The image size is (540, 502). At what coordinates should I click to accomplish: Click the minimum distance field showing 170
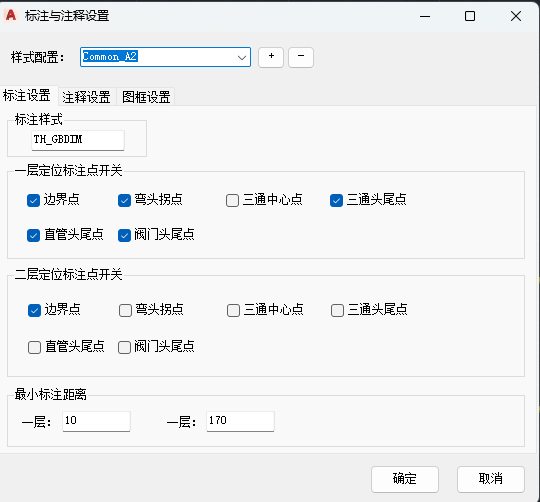(x=240, y=421)
